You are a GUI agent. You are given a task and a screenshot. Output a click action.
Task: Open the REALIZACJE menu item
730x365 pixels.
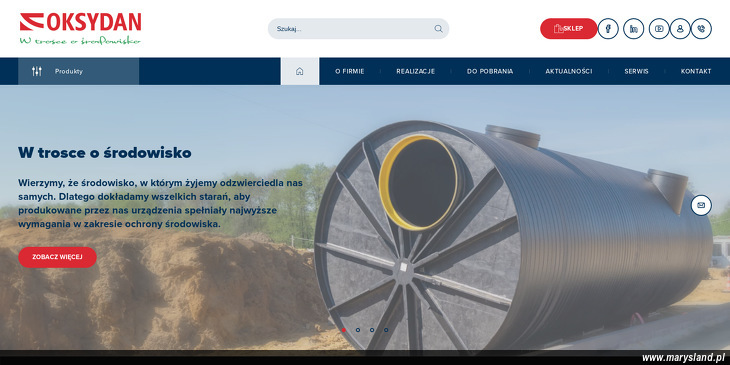415,71
